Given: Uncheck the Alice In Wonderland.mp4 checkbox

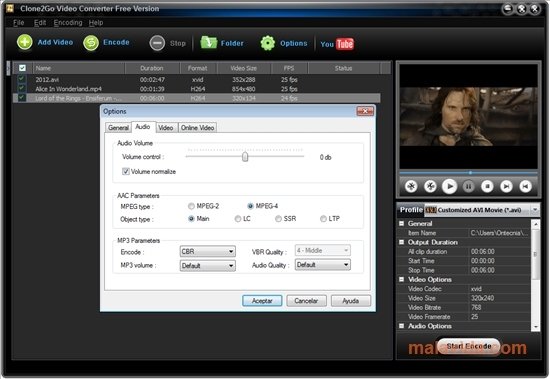Looking at the screenshot, I should pyautogui.click(x=22, y=88).
